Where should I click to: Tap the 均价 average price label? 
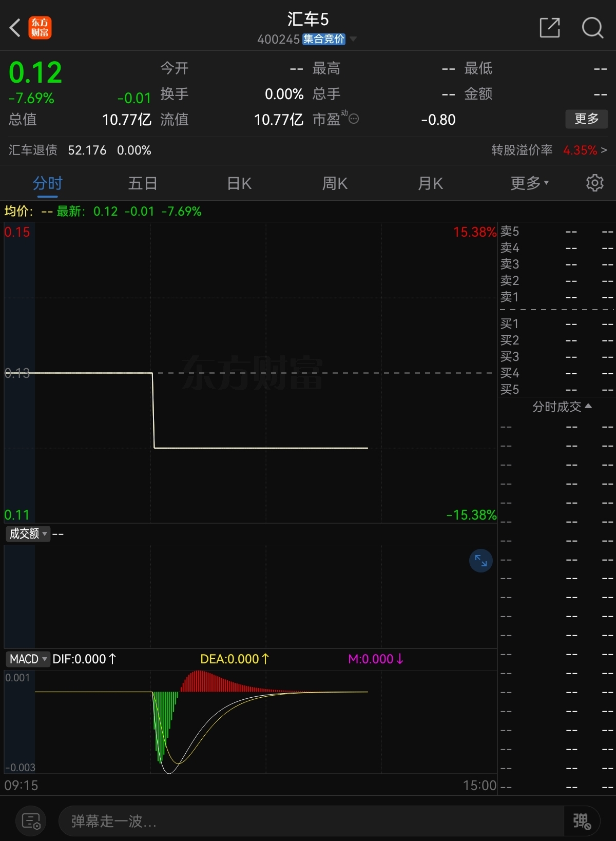click(x=19, y=212)
